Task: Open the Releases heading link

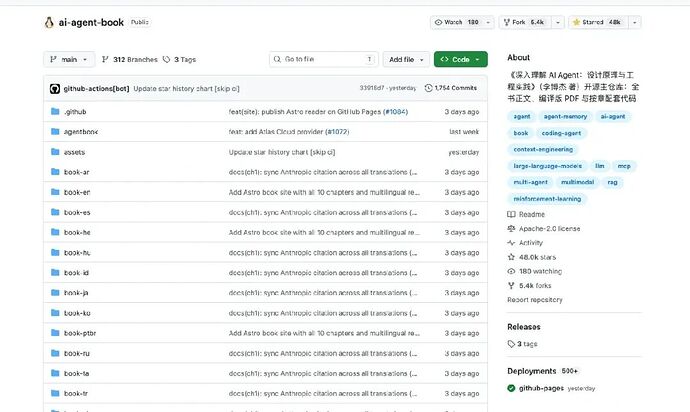Action: pos(524,327)
